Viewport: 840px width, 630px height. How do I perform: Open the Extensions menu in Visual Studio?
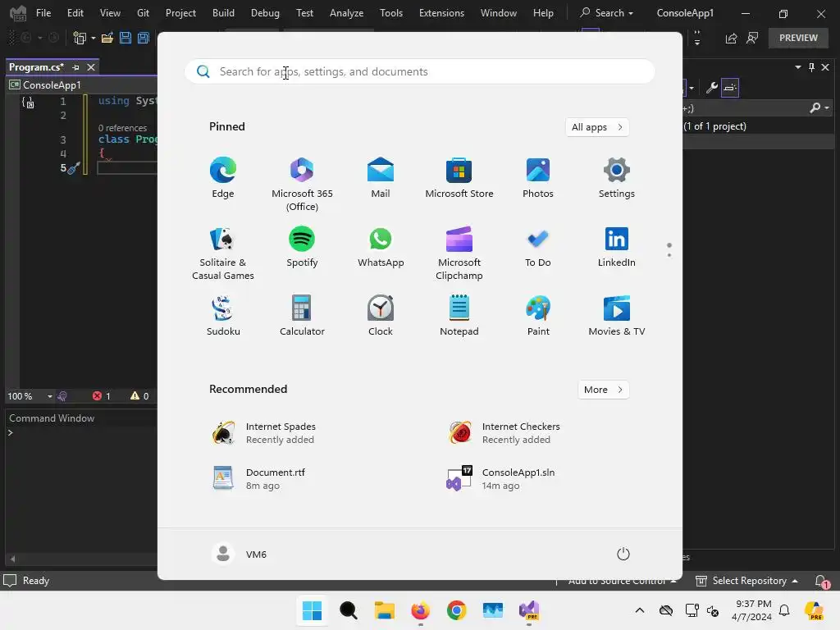pos(441,13)
